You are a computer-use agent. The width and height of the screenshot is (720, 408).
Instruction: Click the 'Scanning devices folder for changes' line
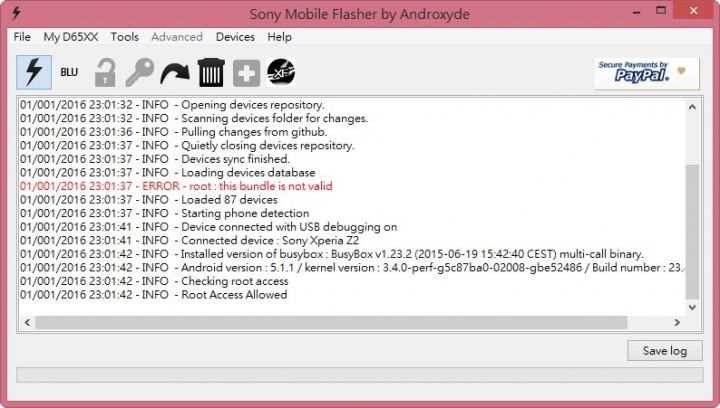pyautogui.click(x=194, y=118)
